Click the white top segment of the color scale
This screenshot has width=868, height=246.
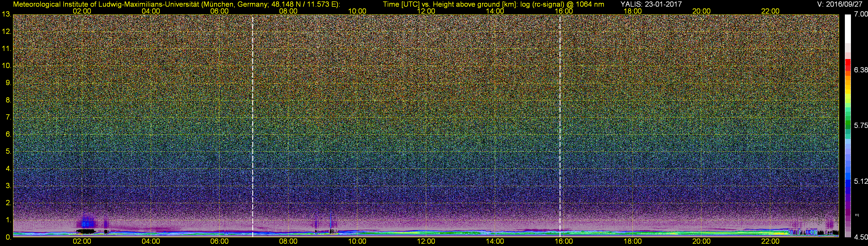pos(847,29)
